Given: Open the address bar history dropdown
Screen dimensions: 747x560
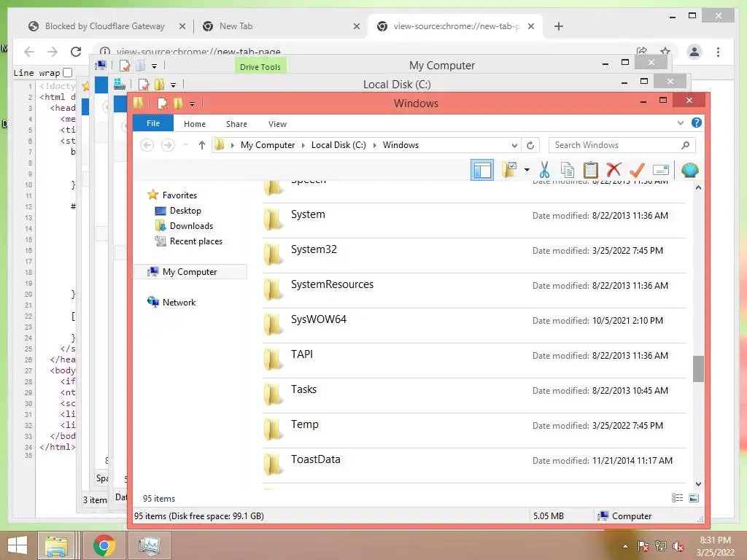Looking at the screenshot, I should (x=514, y=145).
